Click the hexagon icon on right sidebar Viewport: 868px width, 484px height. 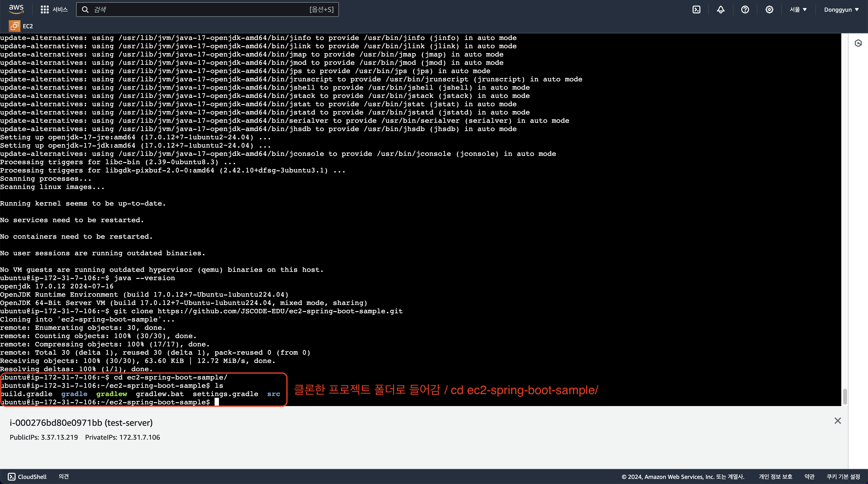[858, 43]
